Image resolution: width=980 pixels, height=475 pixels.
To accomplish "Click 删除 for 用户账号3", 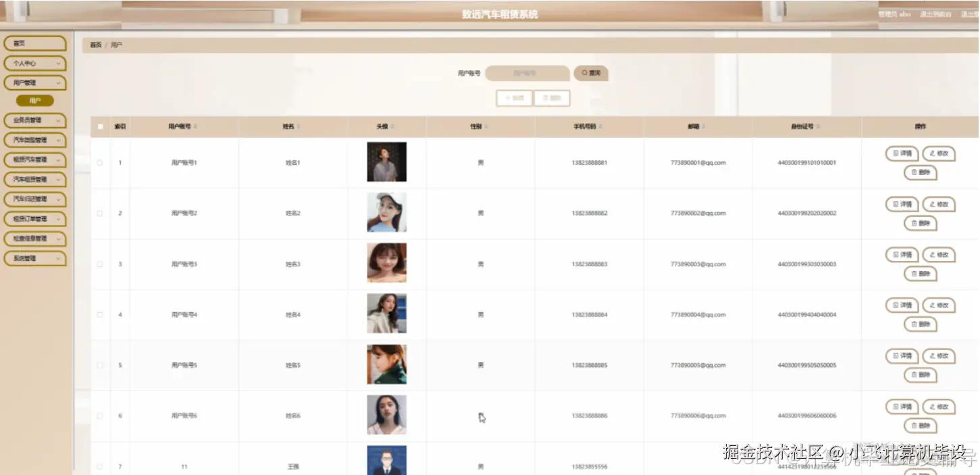I will 921,274.
